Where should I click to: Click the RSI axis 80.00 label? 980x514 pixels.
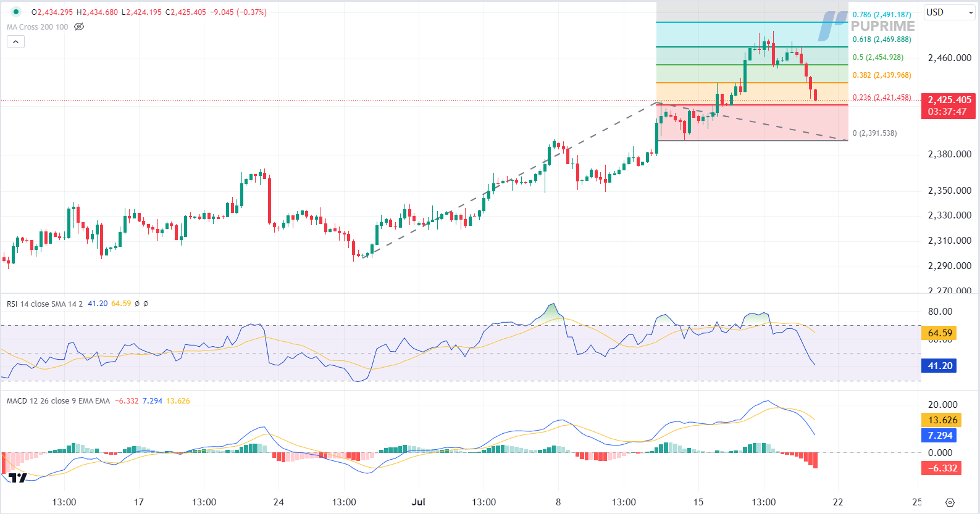[x=940, y=312]
